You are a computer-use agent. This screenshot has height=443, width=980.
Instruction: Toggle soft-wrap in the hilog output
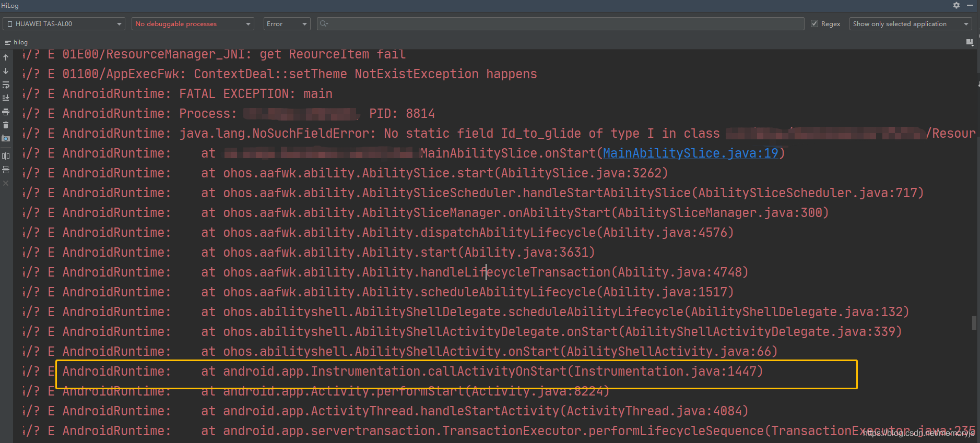pyautogui.click(x=6, y=85)
